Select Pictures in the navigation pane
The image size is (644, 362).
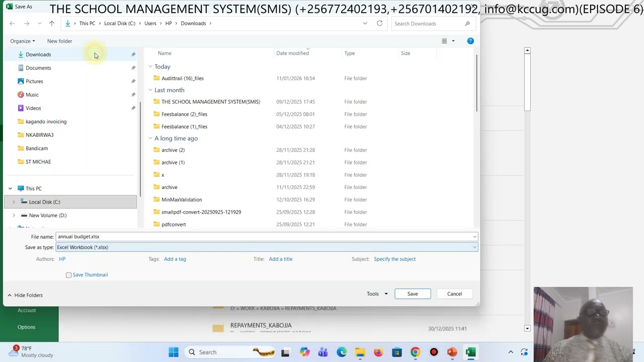pos(34,81)
